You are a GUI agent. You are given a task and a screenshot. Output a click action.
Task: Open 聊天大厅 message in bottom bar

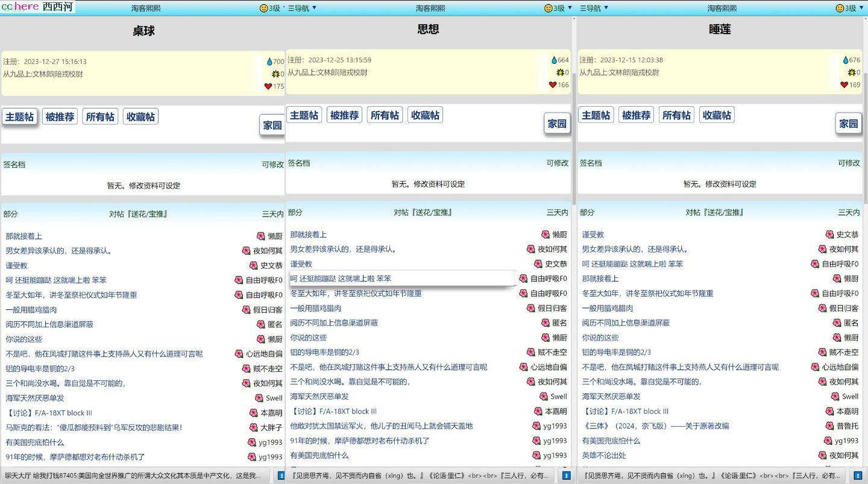133,476
